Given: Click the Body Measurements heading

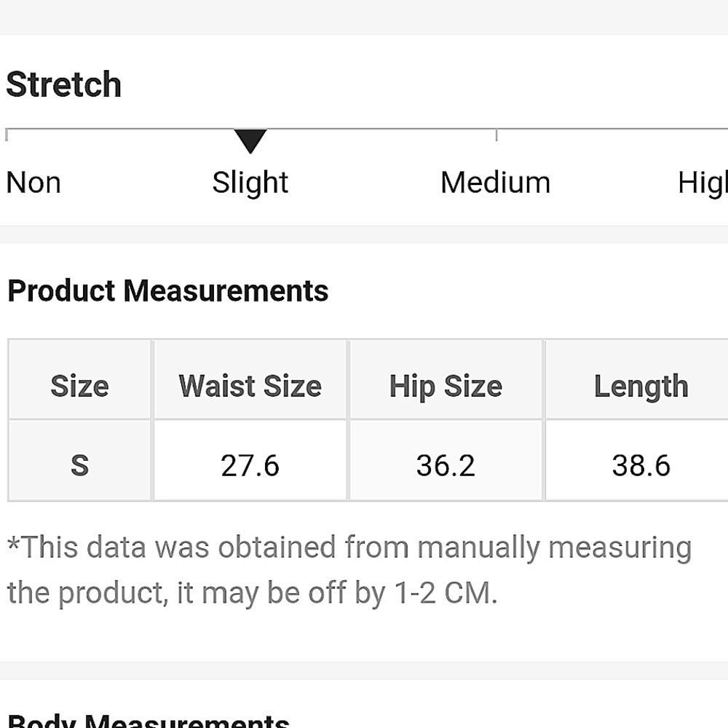Looking at the screenshot, I should 149,720.
